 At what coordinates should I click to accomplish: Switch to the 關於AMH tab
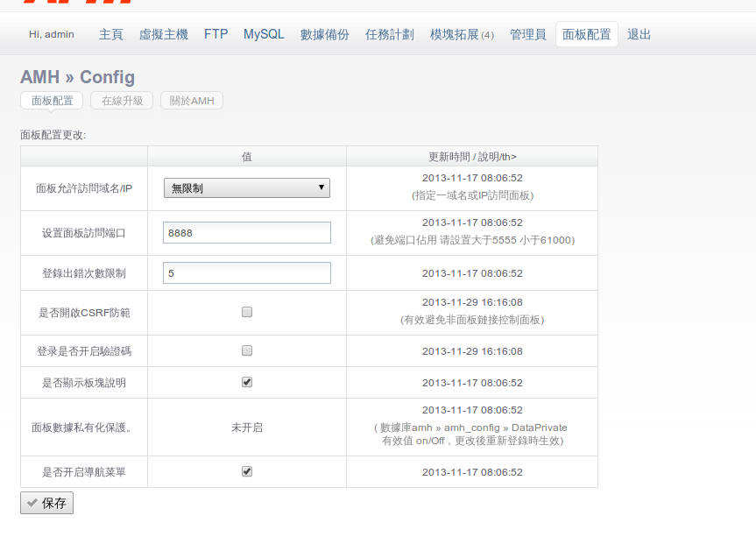pos(192,101)
